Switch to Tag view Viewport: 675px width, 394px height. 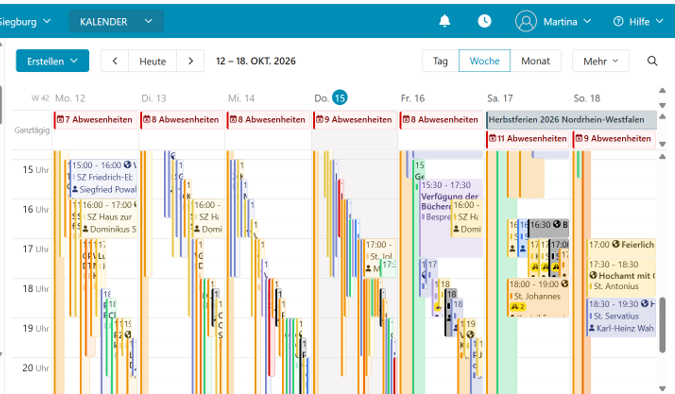[440, 61]
